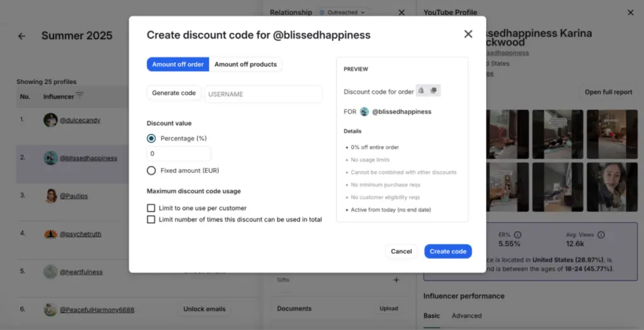
Task: Click the plus icon next to Gifts
Action: pyautogui.click(x=396, y=280)
